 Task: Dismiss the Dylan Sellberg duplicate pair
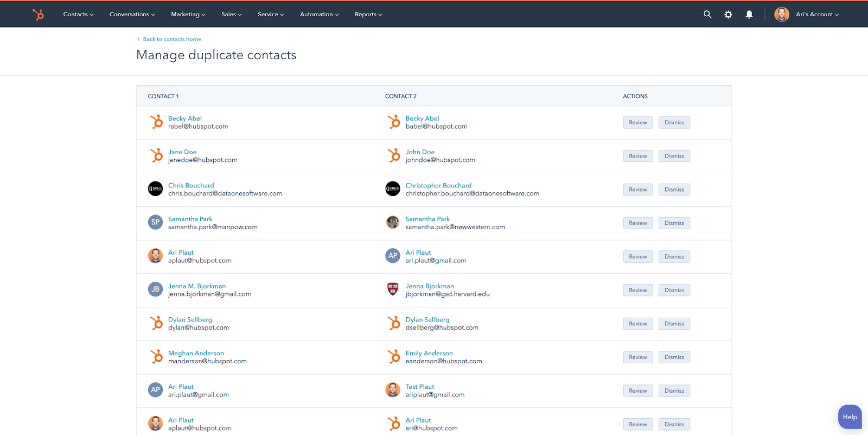coord(674,324)
